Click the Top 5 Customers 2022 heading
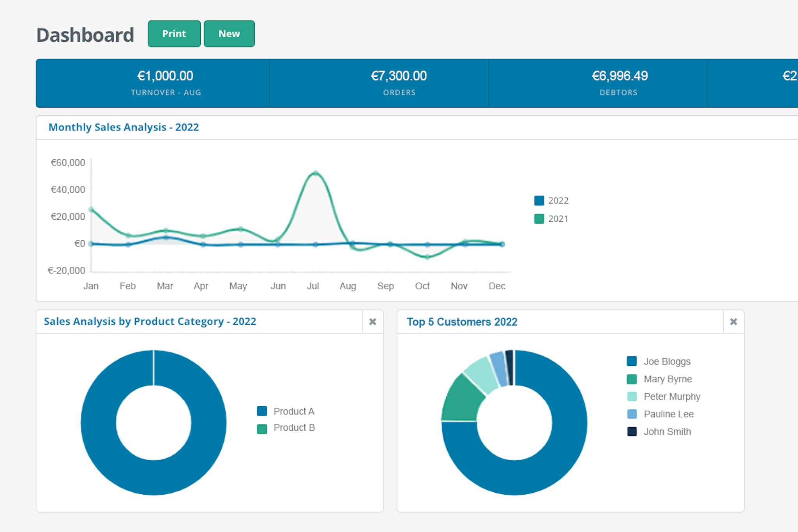The image size is (798, 532). 462,322
